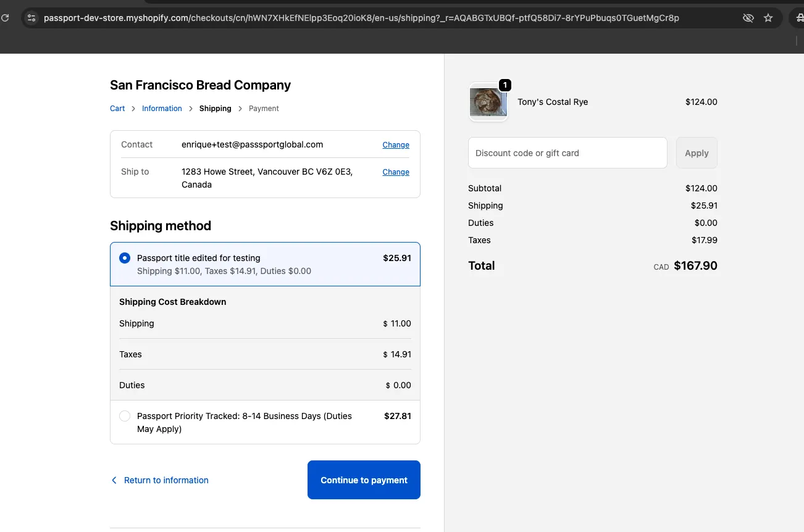Screen dimensions: 804x532
Task: Click the crossed-out eye icon in address bar
Action: [x=748, y=18]
